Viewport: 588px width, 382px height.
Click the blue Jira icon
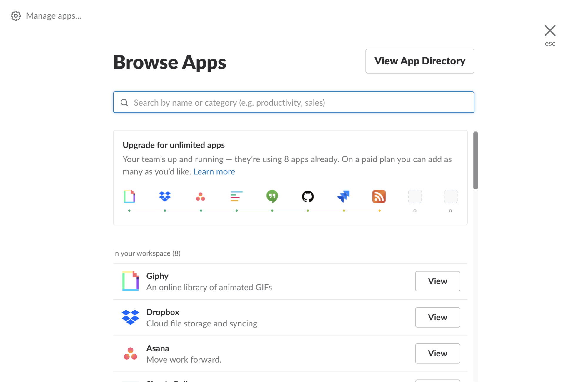pyautogui.click(x=344, y=196)
